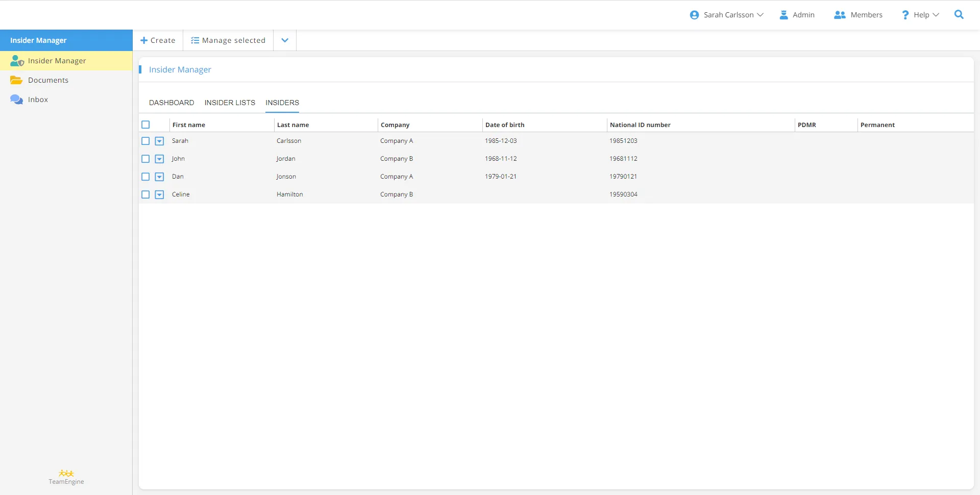Click the TeamEngine logo
The width and height of the screenshot is (980, 495).
click(66, 477)
